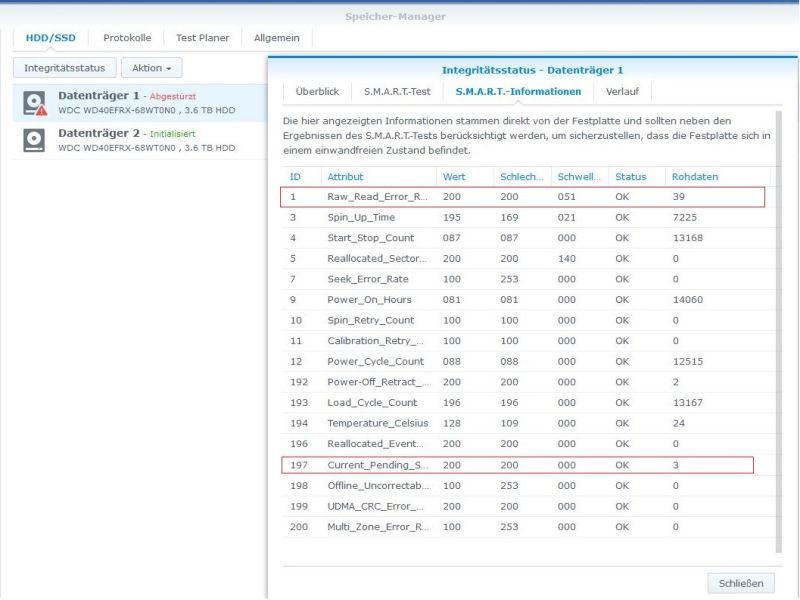This screenshot has width=800, height=600.
Task: Select the Power-Off_Retract_... attribute row
Action: coord(527,382)
